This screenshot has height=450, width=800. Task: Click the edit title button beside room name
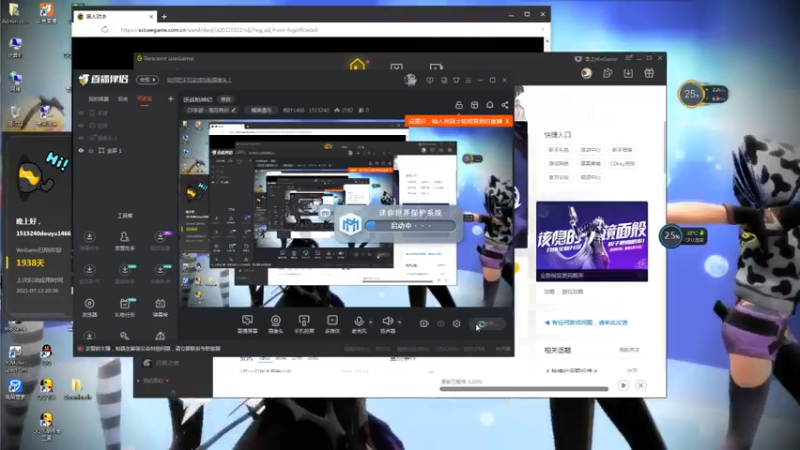tap(226, 99)
